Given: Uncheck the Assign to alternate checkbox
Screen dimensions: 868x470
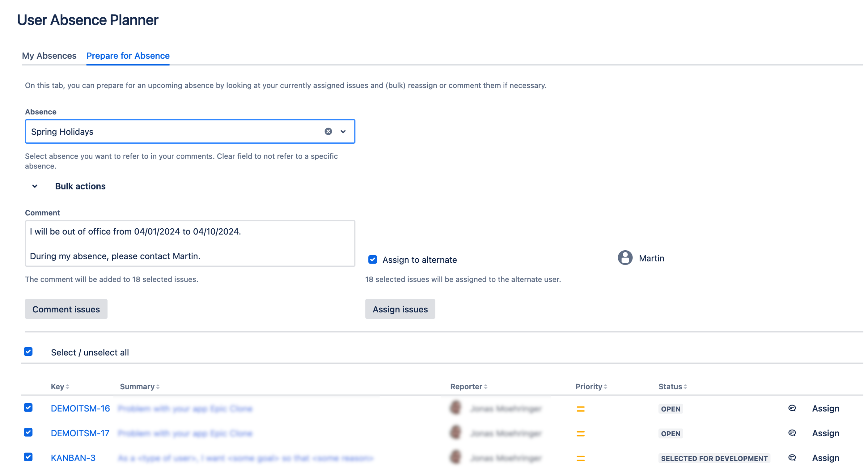Looking at the screenshot, I should coord(372,260).
